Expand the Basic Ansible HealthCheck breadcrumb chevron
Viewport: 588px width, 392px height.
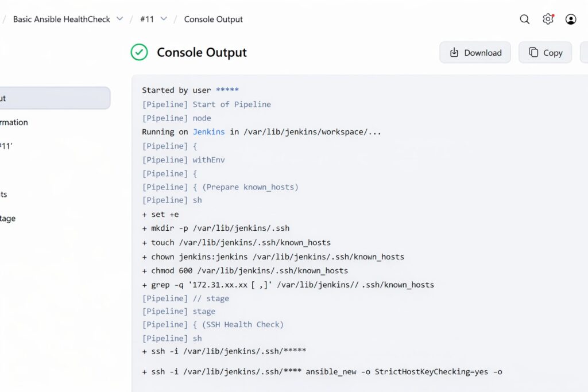120,19
